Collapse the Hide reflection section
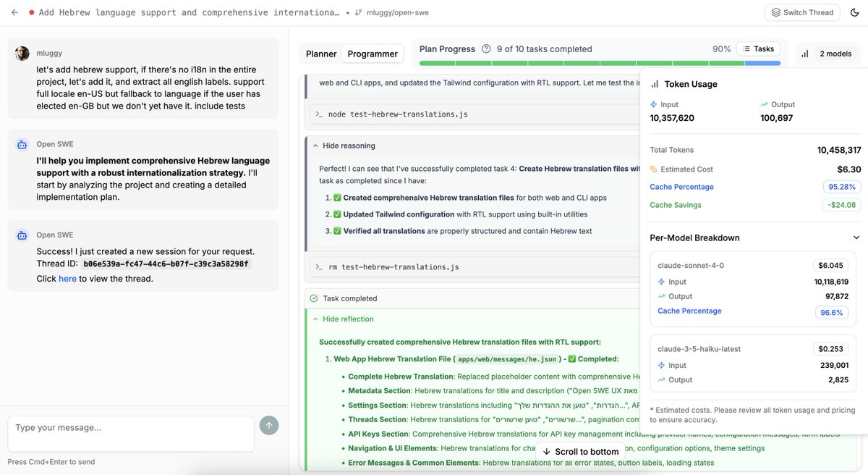Image resolution: width=868 pixels, height=475 pixels. 343,319
